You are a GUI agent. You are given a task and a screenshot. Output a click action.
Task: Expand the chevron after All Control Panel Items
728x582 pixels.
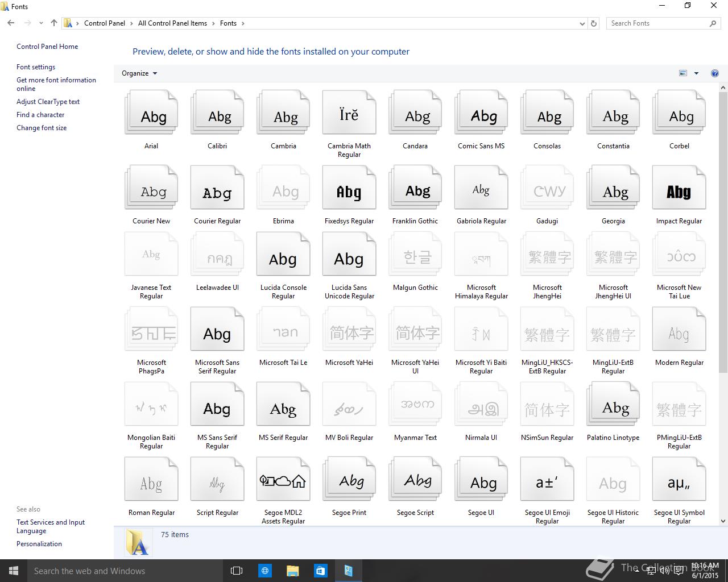tap(213, 23)
